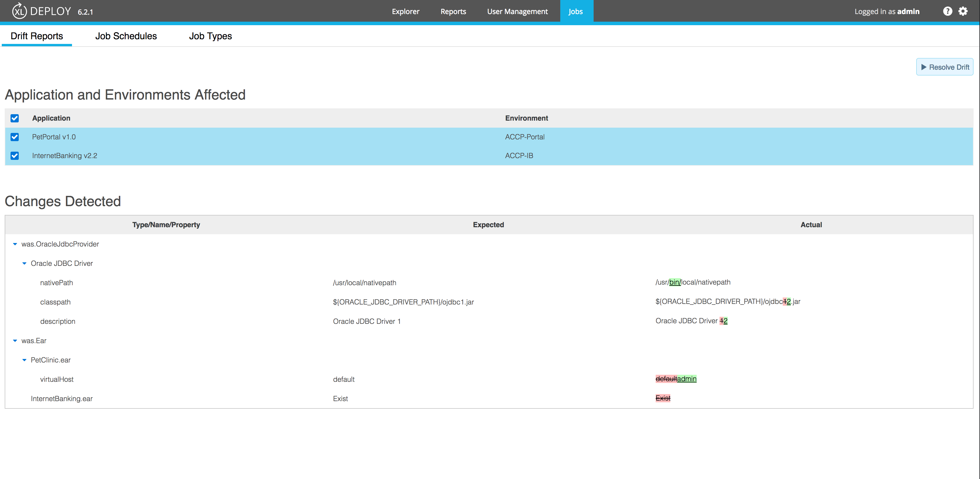Viewport: 980px width, 479px height.
Task: Select the nativePath property row
Action: click(x=489, y=283)
